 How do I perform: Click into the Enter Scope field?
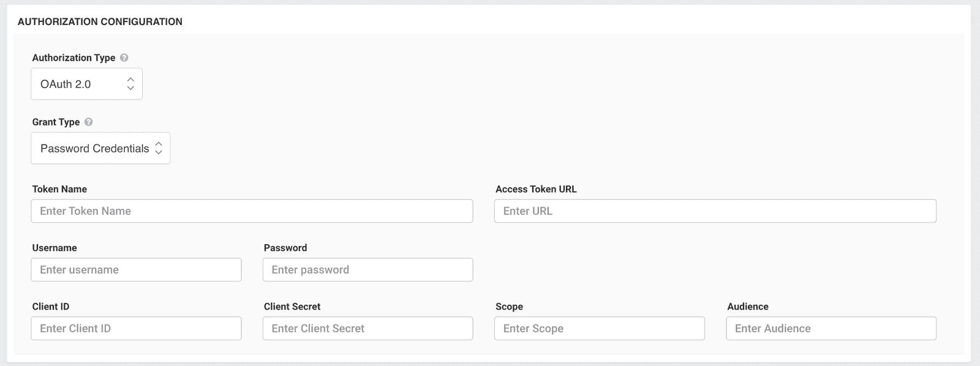point(599,329)
